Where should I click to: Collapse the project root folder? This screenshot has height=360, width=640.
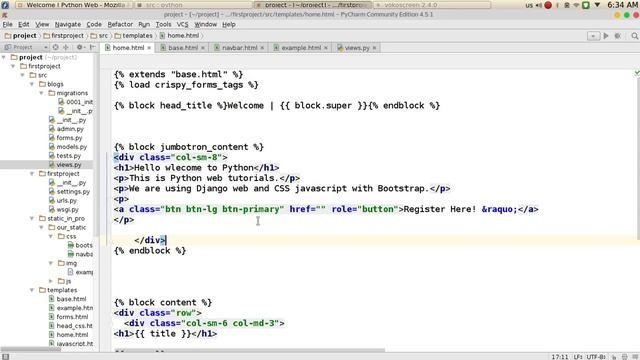pyautogui.click(x=4, y=57)
